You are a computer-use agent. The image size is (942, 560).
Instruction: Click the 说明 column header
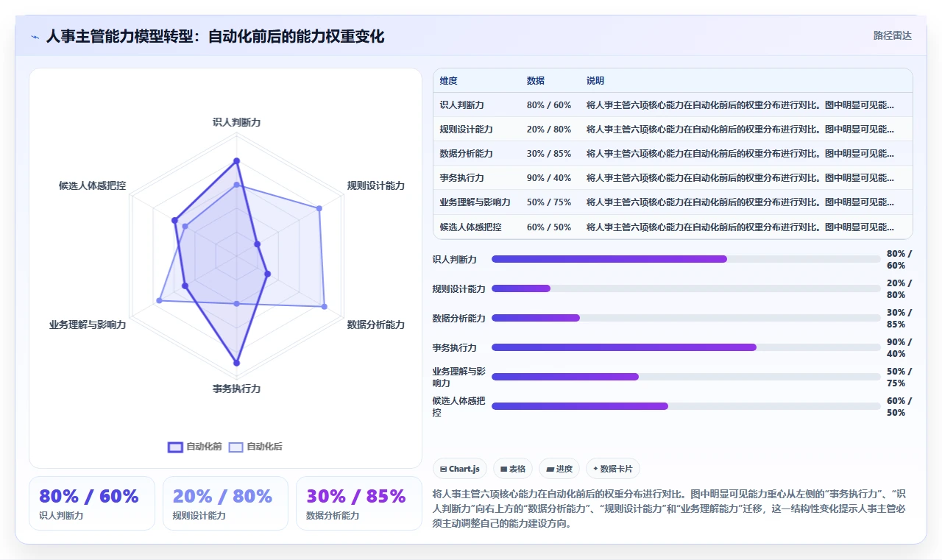[x=595, y=81]
